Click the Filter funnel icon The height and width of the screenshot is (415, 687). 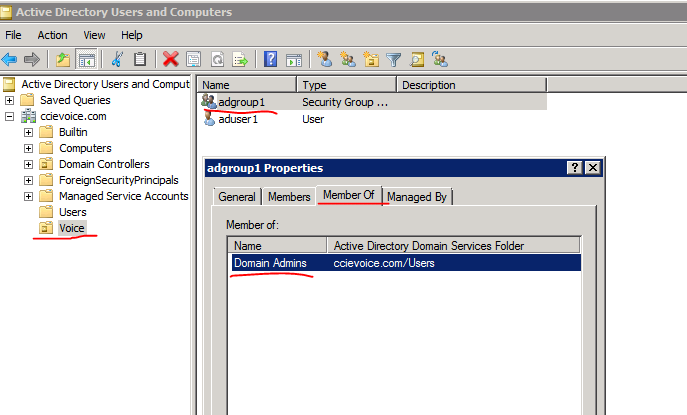(393, 59)
